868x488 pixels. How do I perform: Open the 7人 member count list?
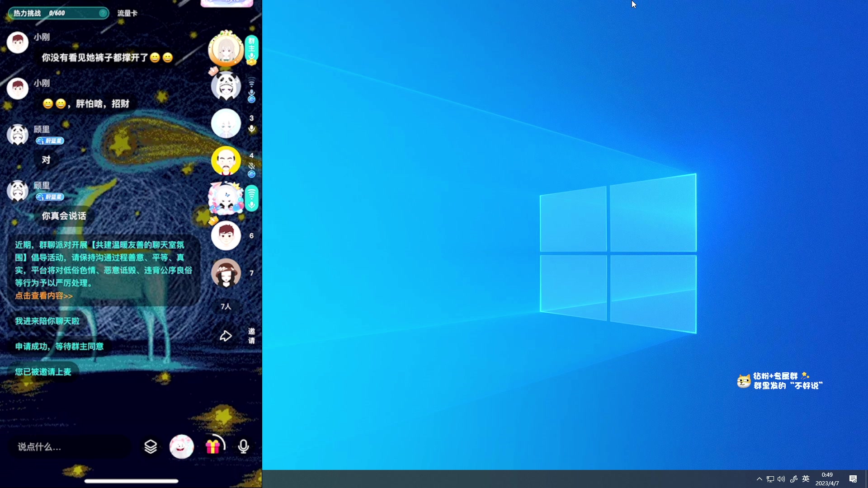[226, 306]
